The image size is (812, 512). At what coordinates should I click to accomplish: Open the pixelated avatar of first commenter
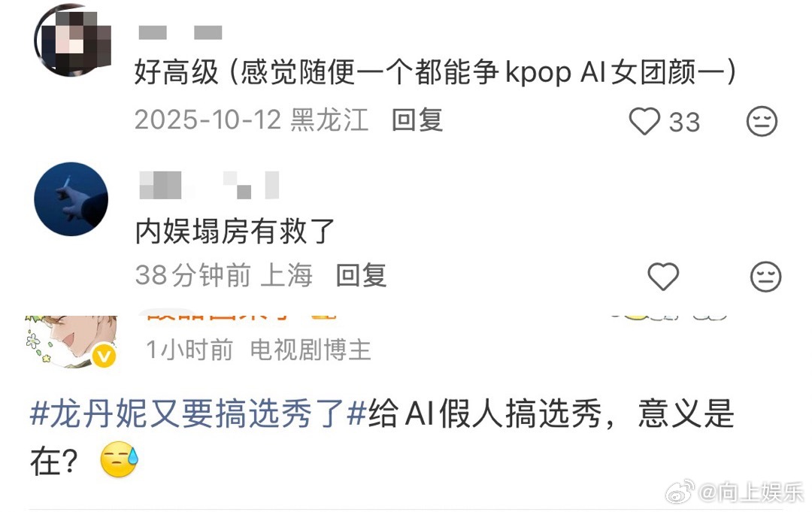point(72,41)
